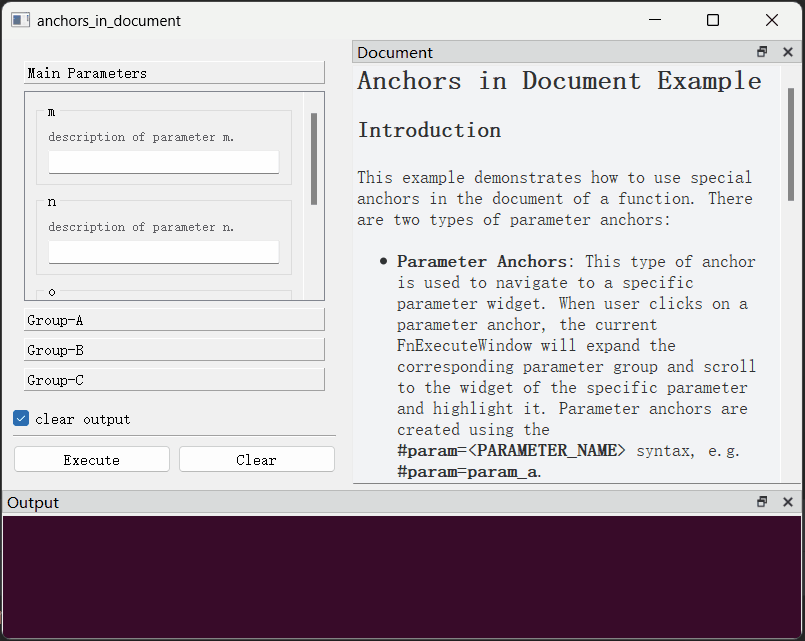
Task: Float the Output dock panel
Action: tap(762, 502)
